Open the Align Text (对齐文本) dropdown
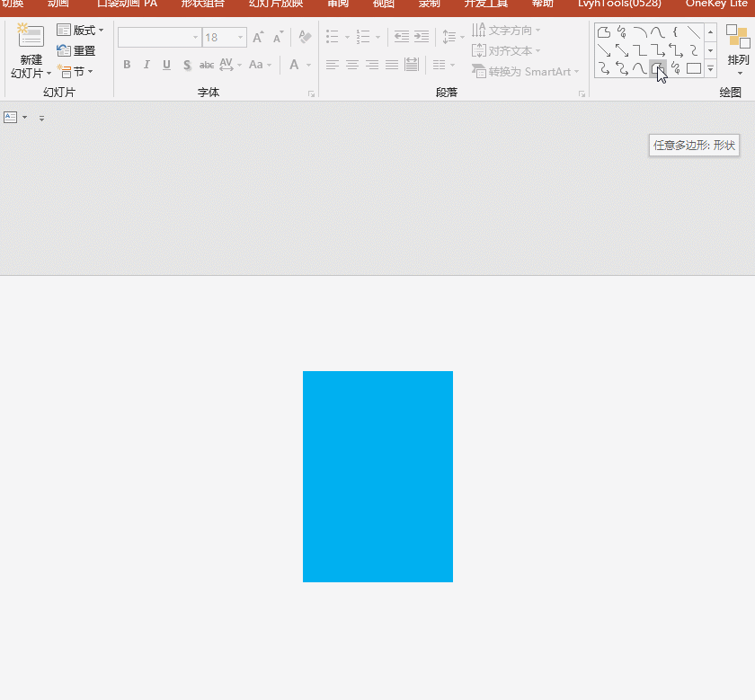The image size is (755, 700). [506, 50]
